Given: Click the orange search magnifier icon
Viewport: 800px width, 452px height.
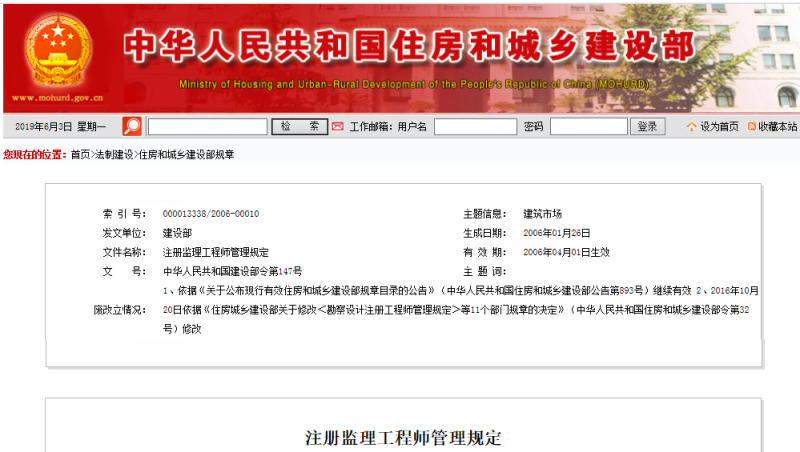Looking at the screenshot, I should 132,126.
